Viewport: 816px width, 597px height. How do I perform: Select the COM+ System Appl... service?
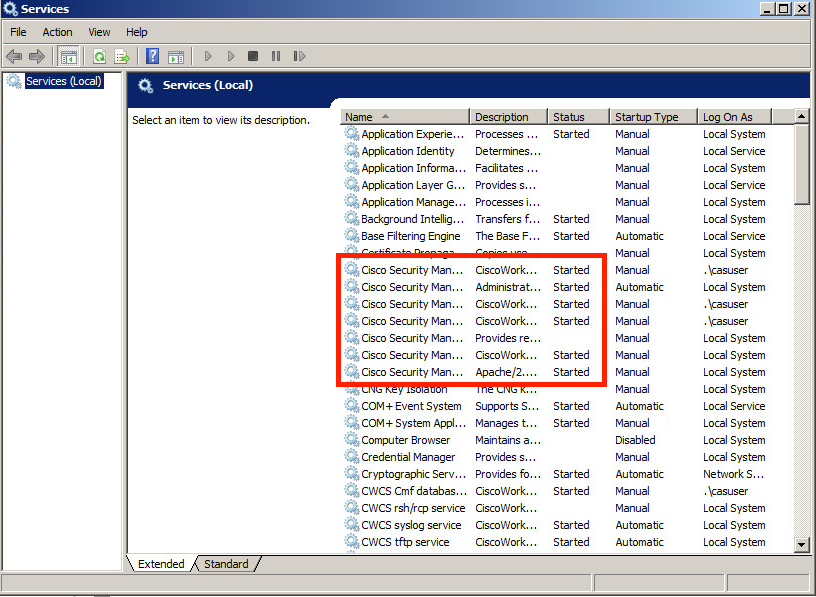(x=568, y=423)
